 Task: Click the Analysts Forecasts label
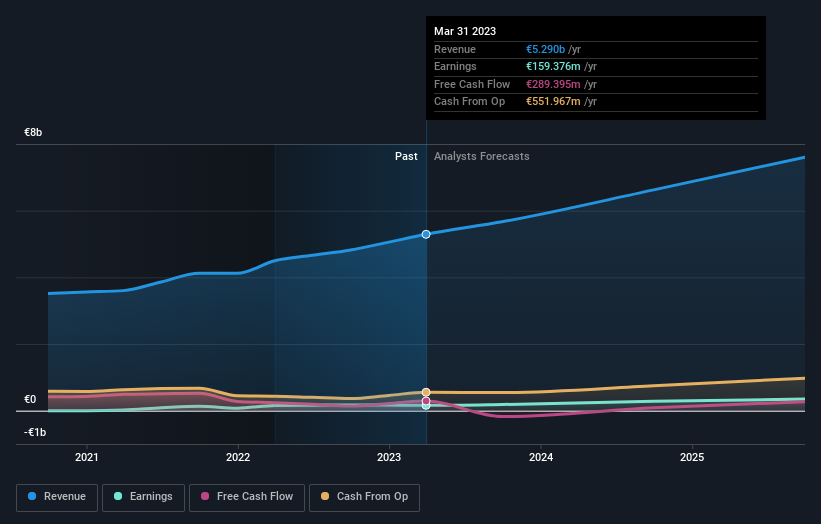coord(482,156)
